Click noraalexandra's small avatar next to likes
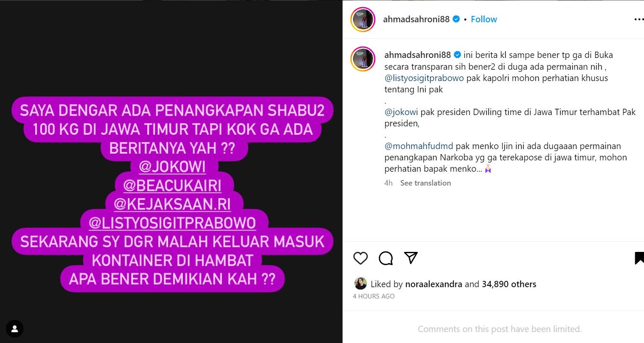644x343 pixels. click(x=360, y=284)
